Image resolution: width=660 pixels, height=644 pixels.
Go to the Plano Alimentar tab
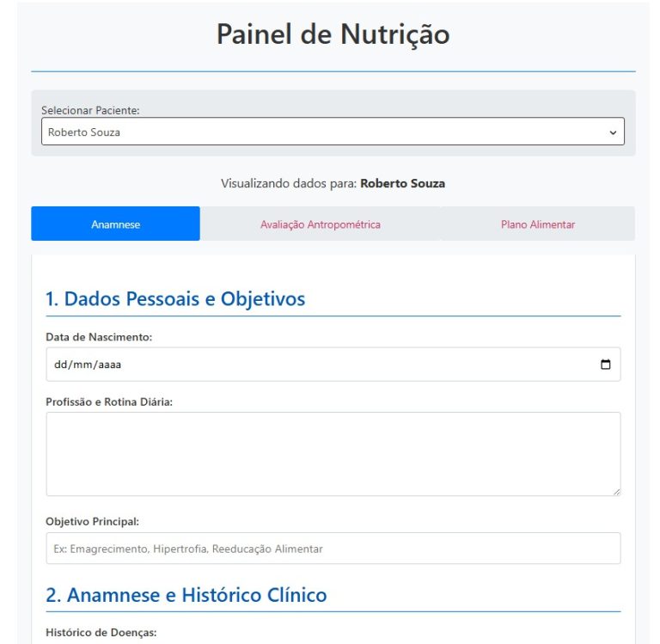[538, 224]
